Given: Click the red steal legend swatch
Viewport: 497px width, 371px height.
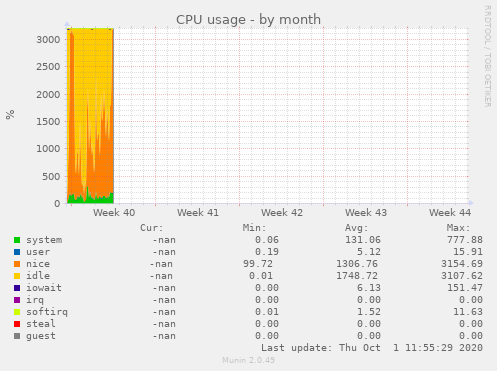Looking at the screenshot, I should tap(17, 324).
